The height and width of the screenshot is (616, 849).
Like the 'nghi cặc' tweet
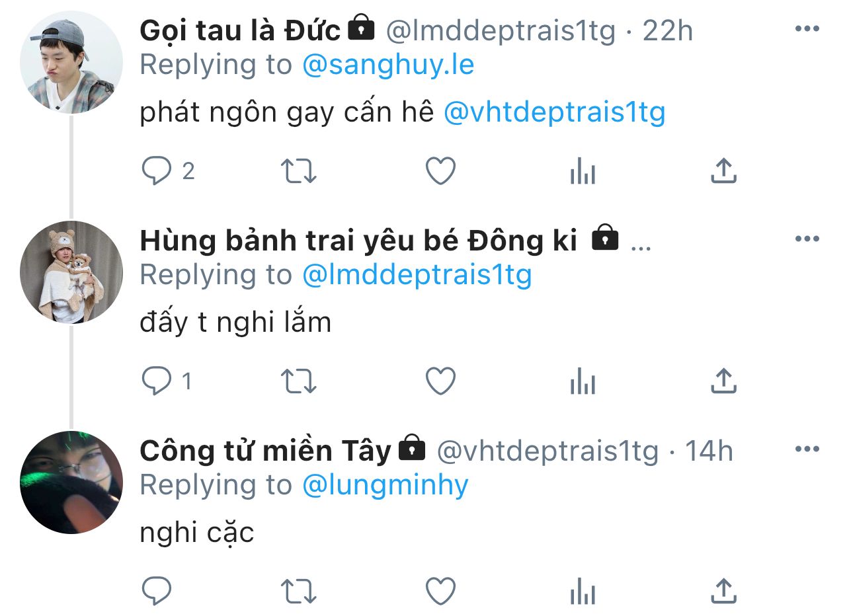coord(440,590)
